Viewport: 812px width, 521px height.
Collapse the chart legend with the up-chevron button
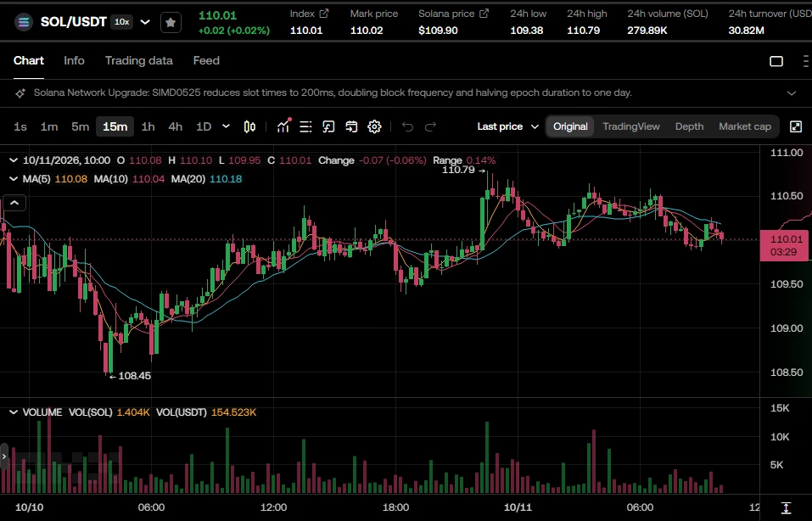(x=14, y=203)
